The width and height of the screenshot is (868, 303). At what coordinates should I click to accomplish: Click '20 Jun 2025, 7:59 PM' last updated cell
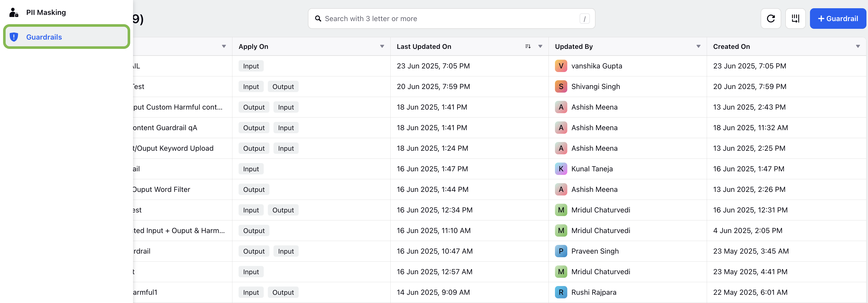433,86
